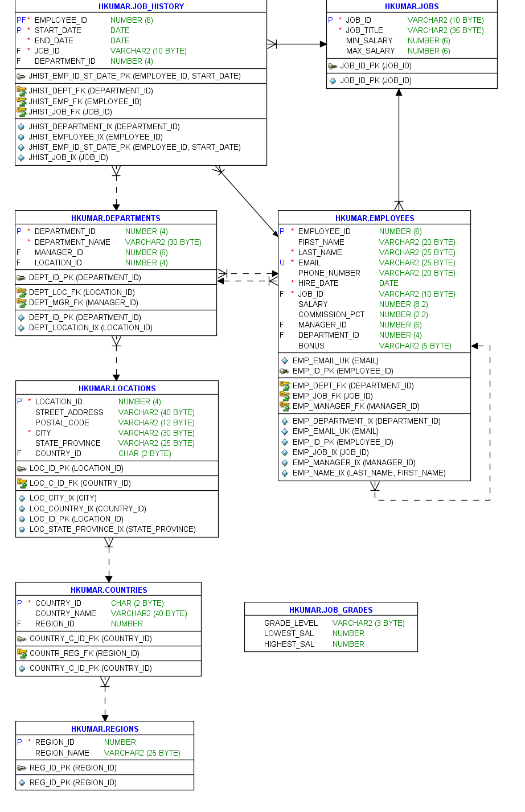Click the index diamond icon for REG_ID_PK
The width and height of the screenshot is (525, 812).
click(21, 782)
